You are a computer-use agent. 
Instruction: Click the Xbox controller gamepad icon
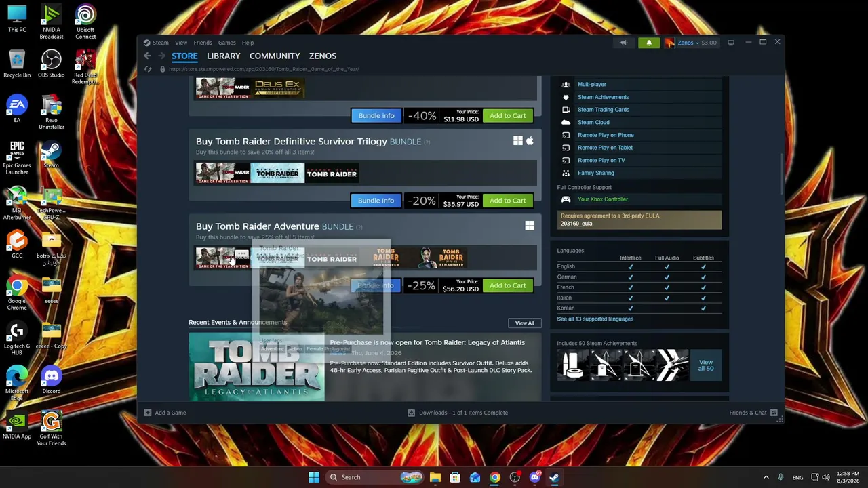coord(566,199)
